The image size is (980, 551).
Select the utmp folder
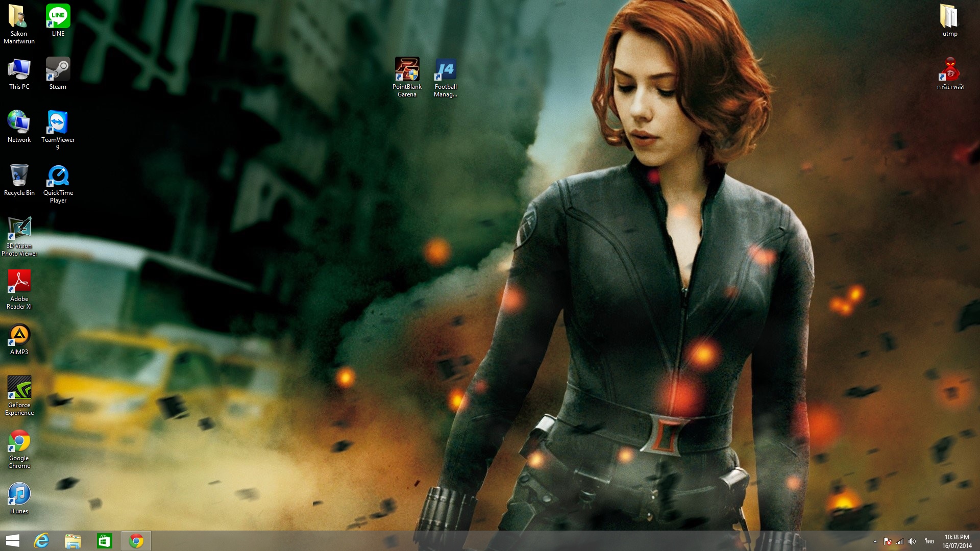(x=949, y=17)
